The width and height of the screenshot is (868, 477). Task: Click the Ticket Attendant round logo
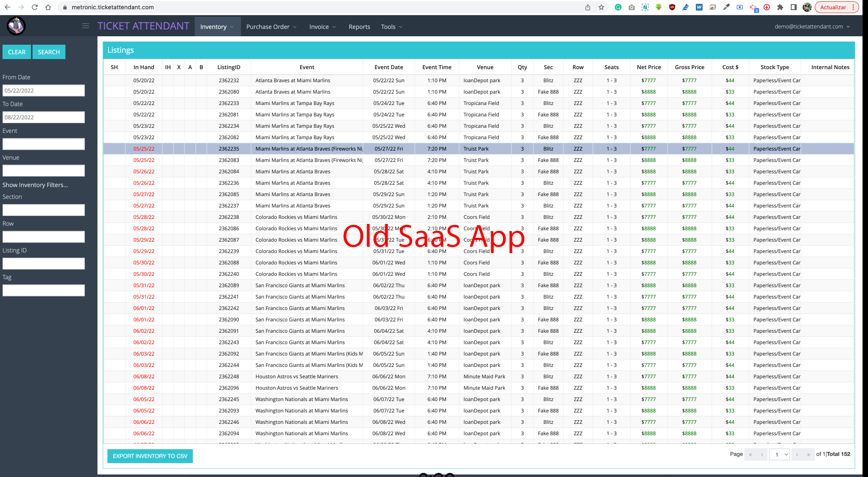[x=16, y=26]
